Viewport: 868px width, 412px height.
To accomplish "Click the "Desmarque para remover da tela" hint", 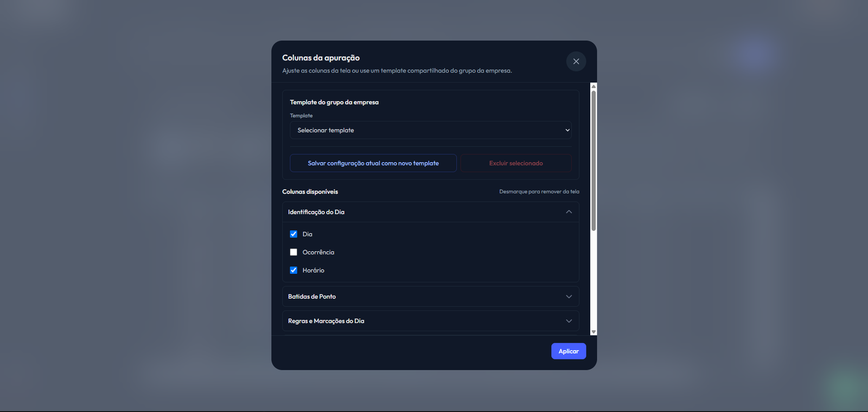I will (539, 191).
